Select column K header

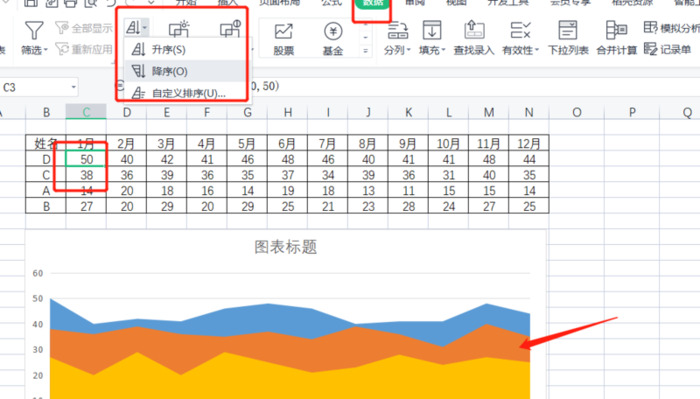point(408,112)
